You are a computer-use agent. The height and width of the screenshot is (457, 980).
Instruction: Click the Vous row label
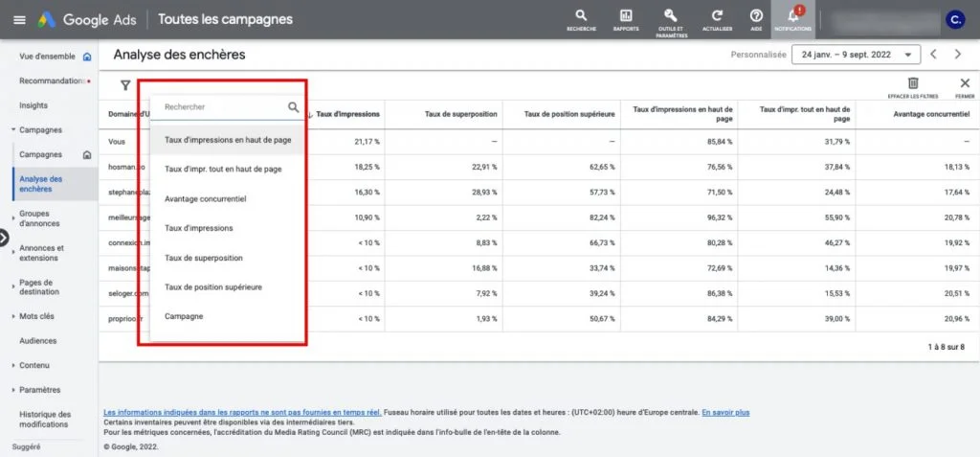(117, 142)
